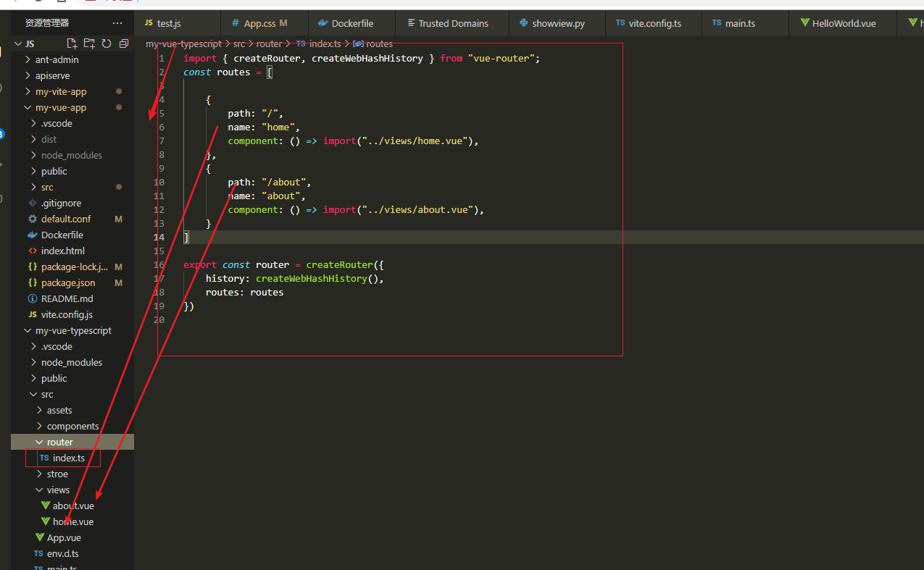
Task: Open index.html in the file tree
Action: (x=63, y=251)
